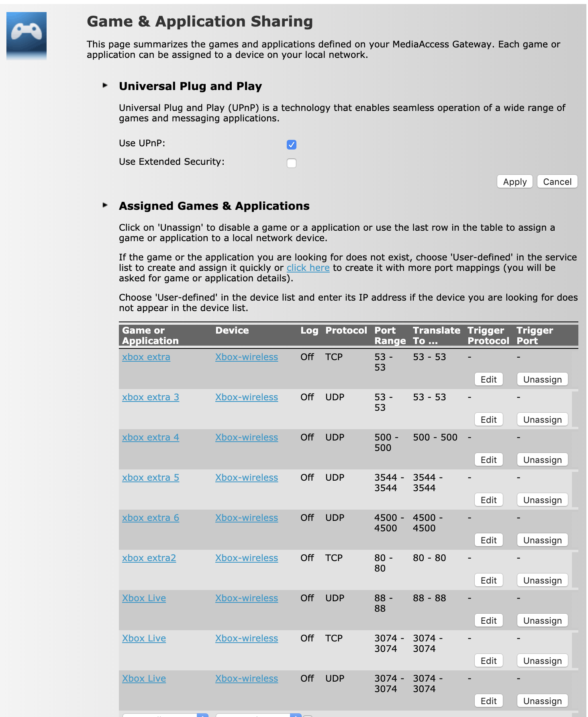Screen dimensions: 588x717
Task: Disable the Use UPnP checkbox
Action: click(x=292, y=145)
